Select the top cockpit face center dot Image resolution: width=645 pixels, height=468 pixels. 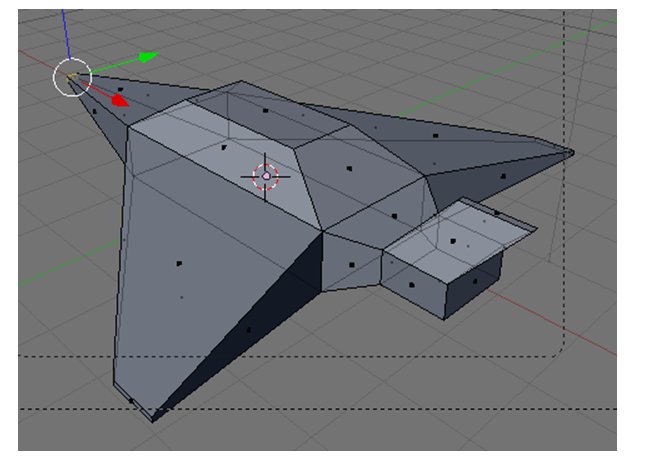265,110
